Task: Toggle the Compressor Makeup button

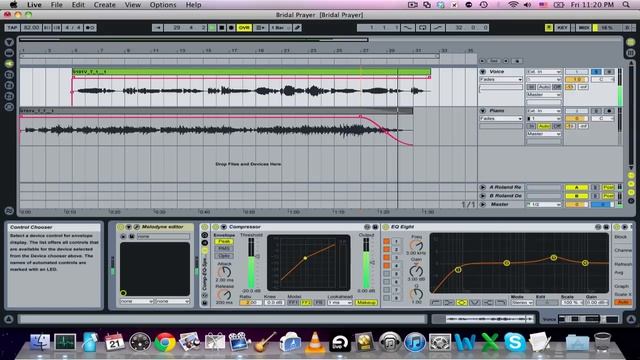Action: point(366,302)
